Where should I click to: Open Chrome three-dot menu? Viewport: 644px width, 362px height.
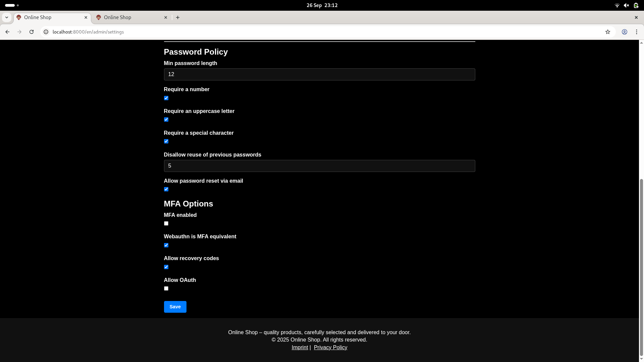(x=636, y=32)
